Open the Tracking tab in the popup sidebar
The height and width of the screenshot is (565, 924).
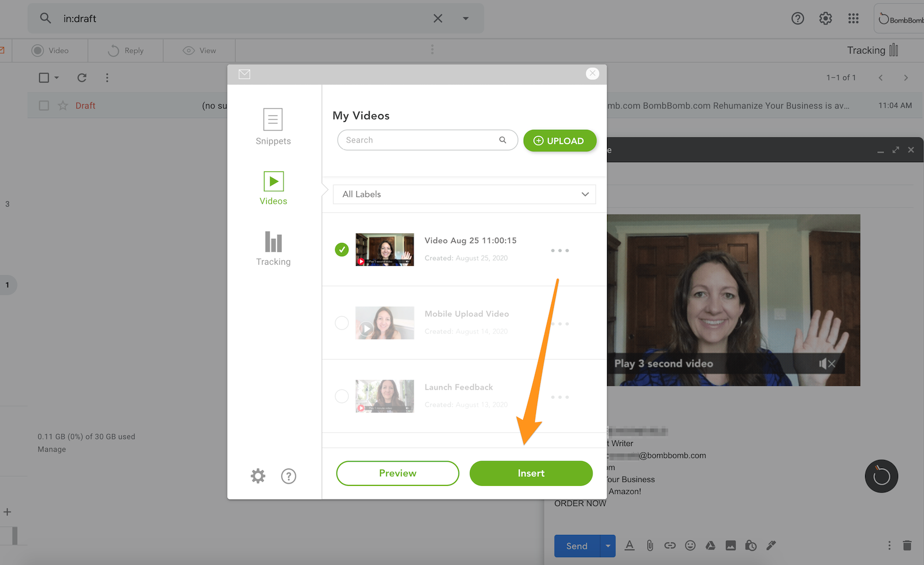click(273, 248)
